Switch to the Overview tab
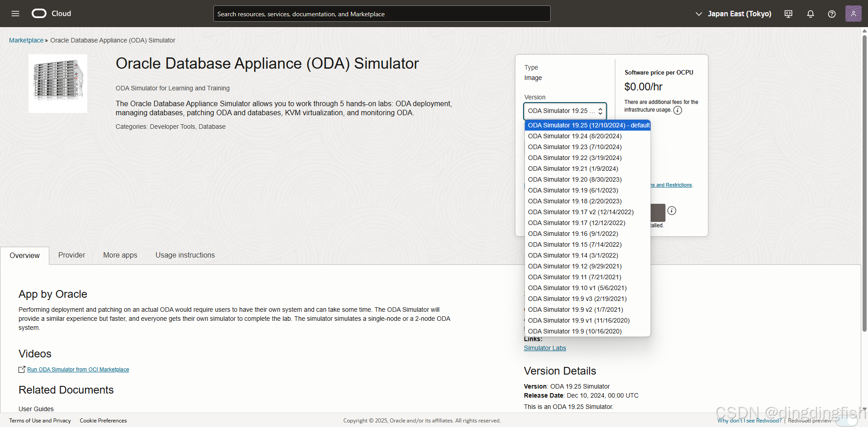Image resolution: width=868 pixels, height=427 pixels. (24, 256)
